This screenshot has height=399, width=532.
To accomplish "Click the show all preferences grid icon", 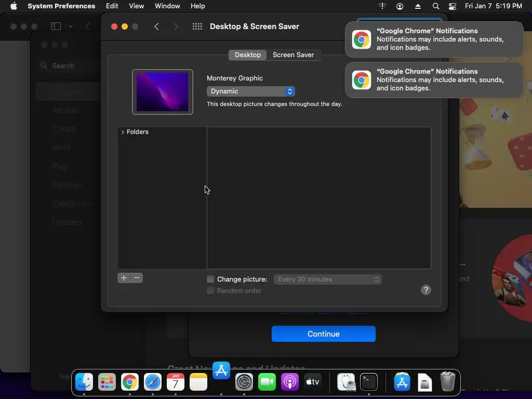I will (x=197, y=26).
